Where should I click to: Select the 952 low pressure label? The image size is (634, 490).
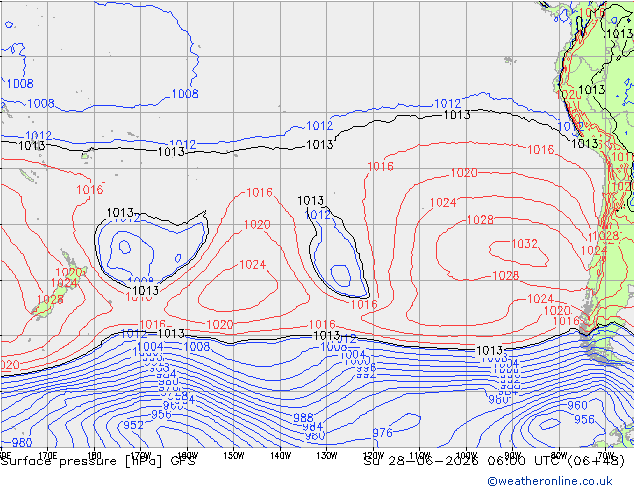[133, 425]
